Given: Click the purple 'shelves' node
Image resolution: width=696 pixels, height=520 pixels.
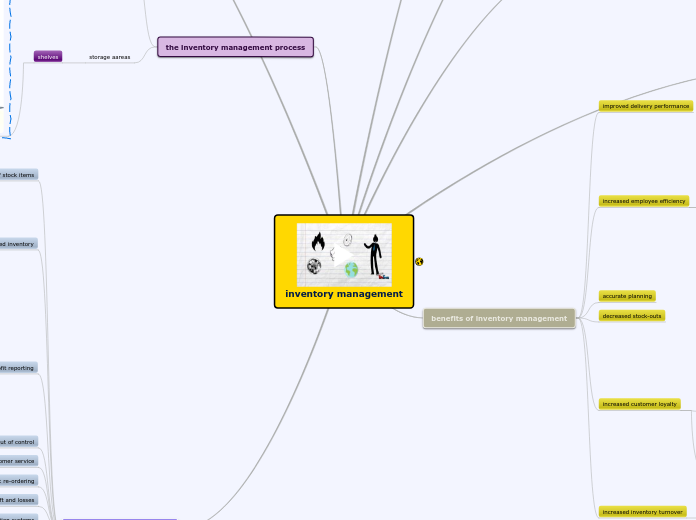Looking at the screenshot, I should click(x=47, y=57).
